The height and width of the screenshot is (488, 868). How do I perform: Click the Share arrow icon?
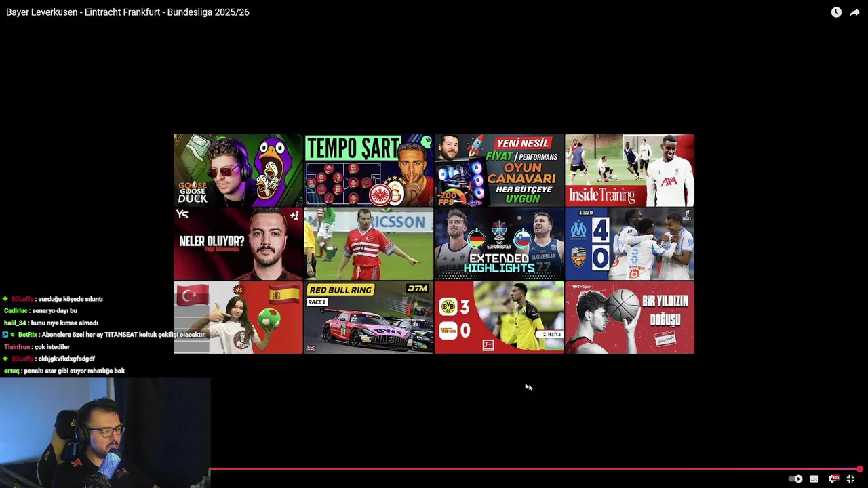pos(854,12)
